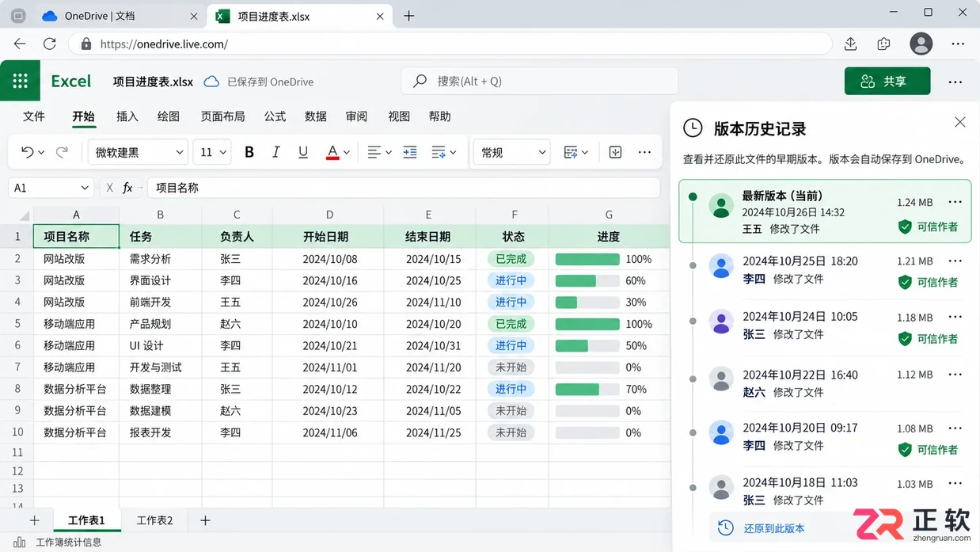This screenshot has width=980, height=552.
Task: Open the font size dropdown showing 11
Action: [x=212, y=152]
